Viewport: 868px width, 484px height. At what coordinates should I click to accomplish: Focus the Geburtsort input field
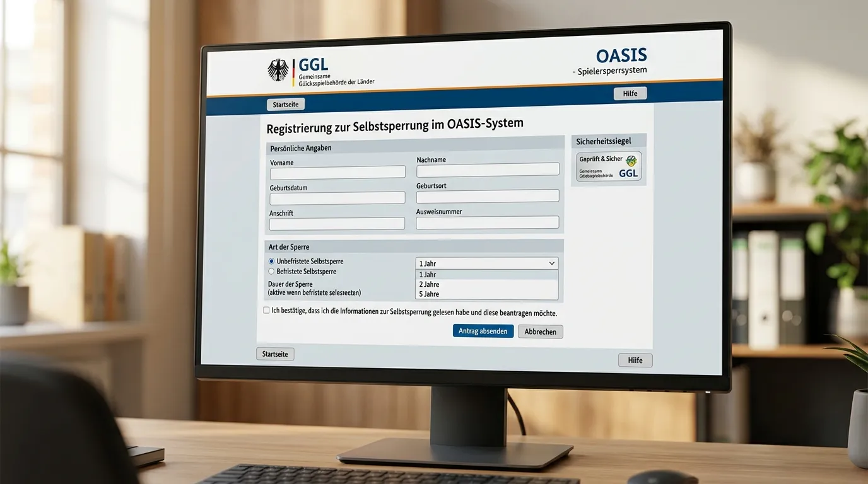coord(488,196)
